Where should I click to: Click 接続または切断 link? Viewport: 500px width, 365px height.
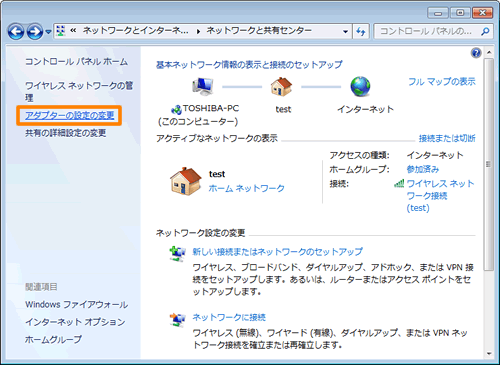pyautogui.click(x=447, y=138)
